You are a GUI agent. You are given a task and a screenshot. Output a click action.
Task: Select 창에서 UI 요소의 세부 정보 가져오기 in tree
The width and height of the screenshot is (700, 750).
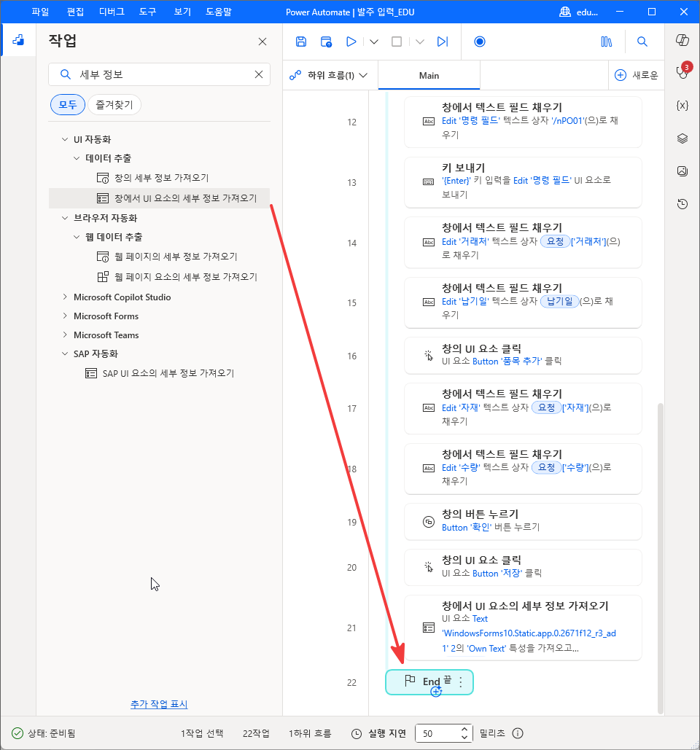click(160, 198)
